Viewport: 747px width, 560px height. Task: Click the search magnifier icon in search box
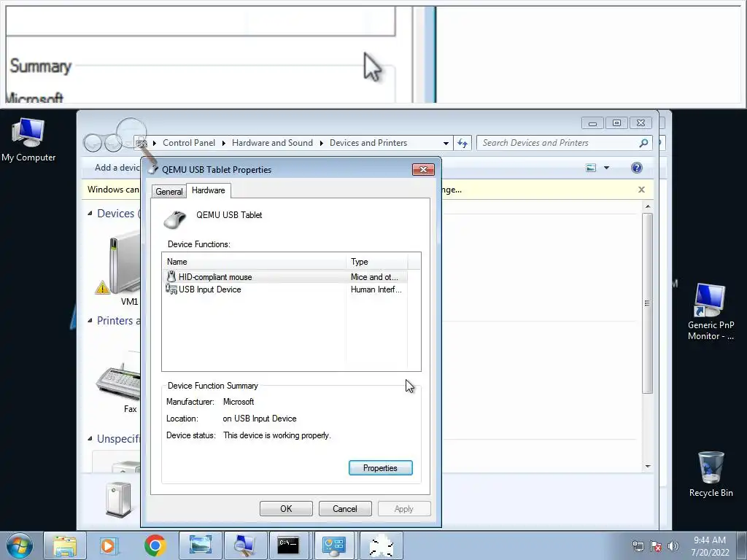[643, 143]
